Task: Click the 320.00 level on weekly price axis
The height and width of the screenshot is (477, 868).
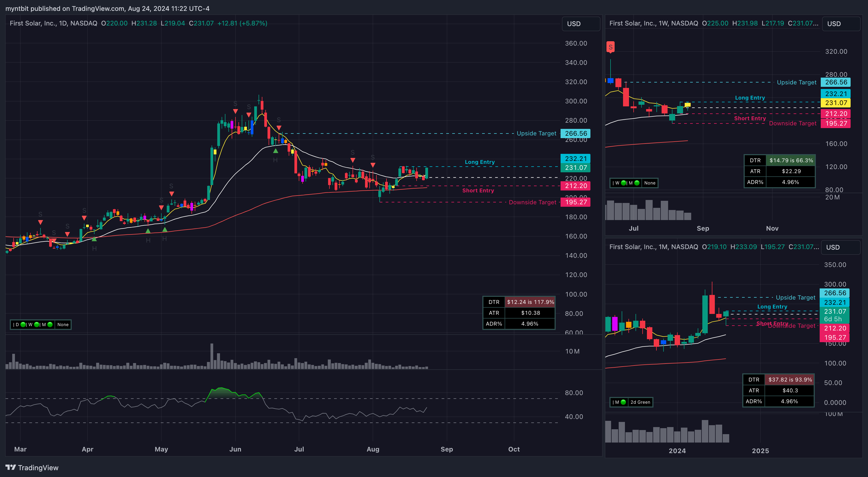Action: [836, 51]
